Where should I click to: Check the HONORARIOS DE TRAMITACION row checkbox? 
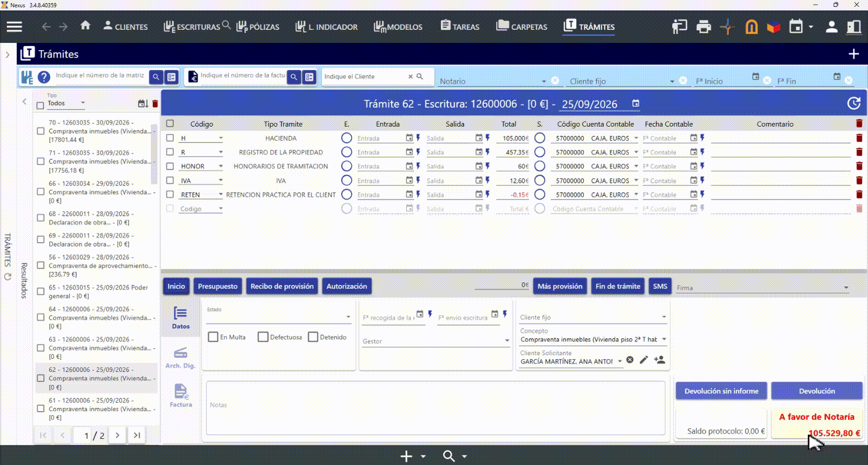pyautogui.click(x=170, y=166)
